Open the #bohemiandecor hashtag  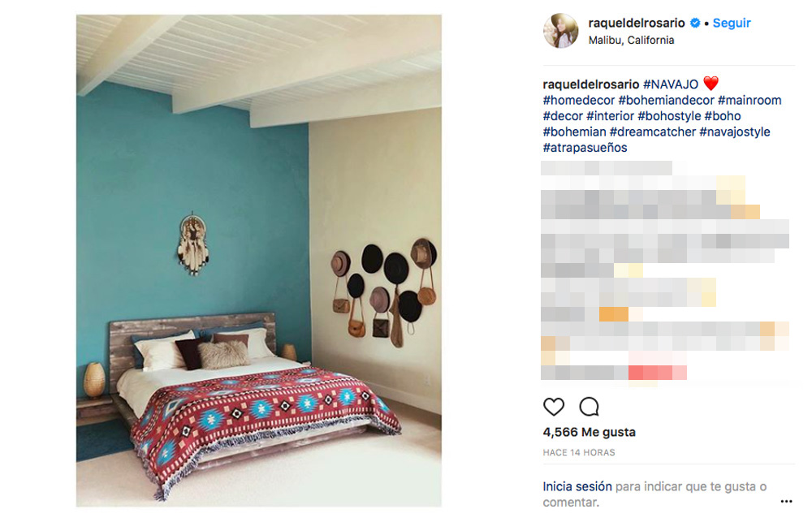tap(667, 100)
